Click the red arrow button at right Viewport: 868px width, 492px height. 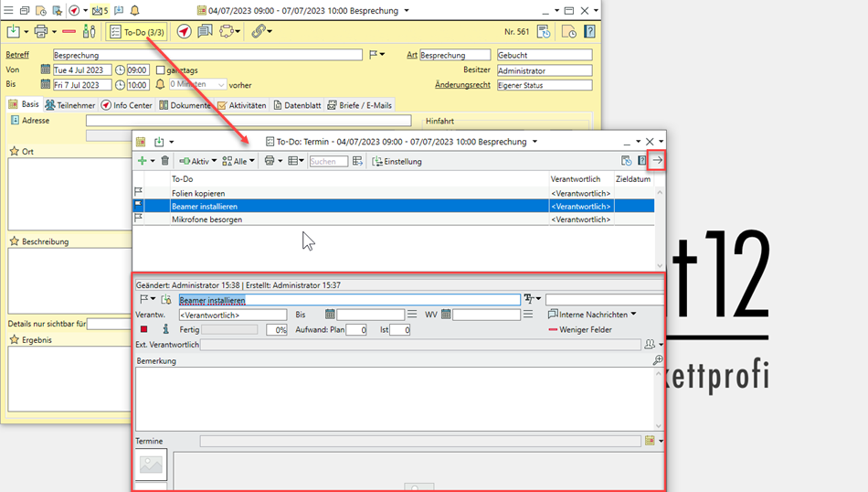(x=658, y=161)
